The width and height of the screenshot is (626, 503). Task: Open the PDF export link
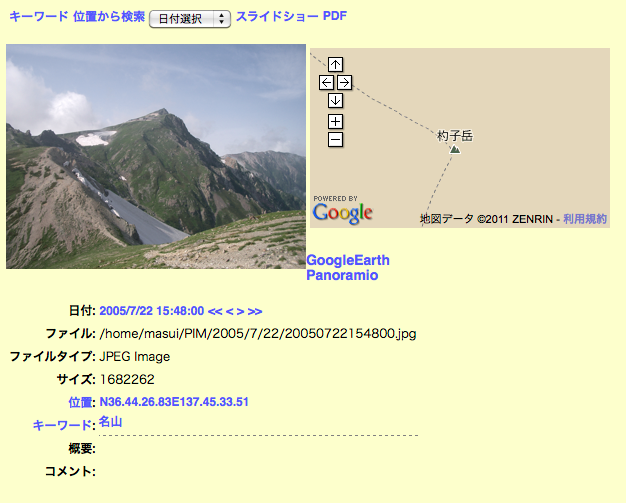point(335,16)
